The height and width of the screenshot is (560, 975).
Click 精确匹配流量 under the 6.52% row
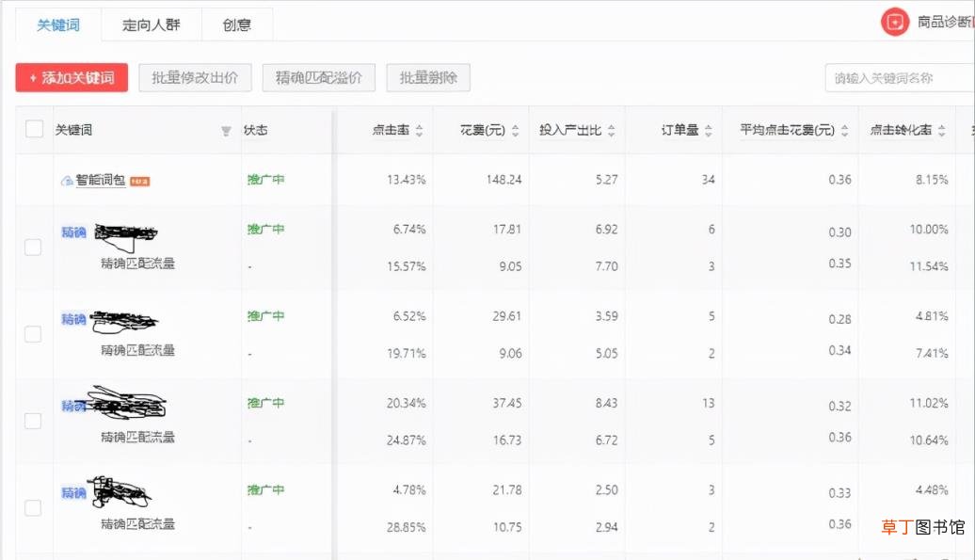tap(138, 350)
